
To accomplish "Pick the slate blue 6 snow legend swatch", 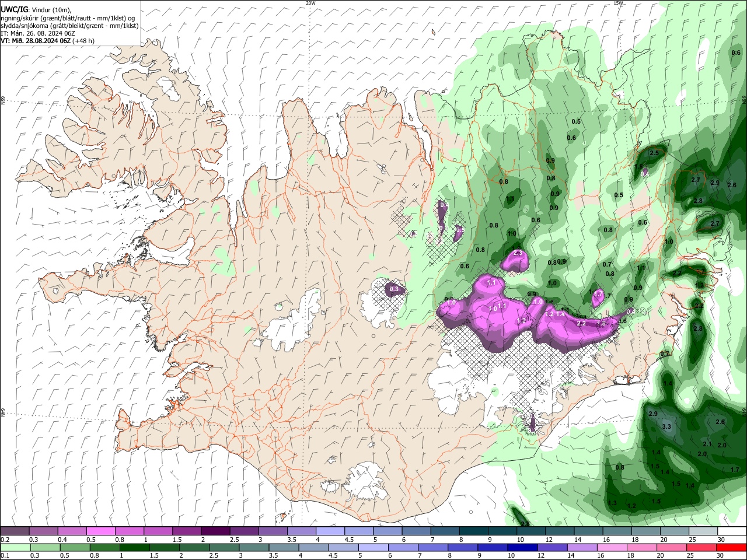I will pos(416,531).
